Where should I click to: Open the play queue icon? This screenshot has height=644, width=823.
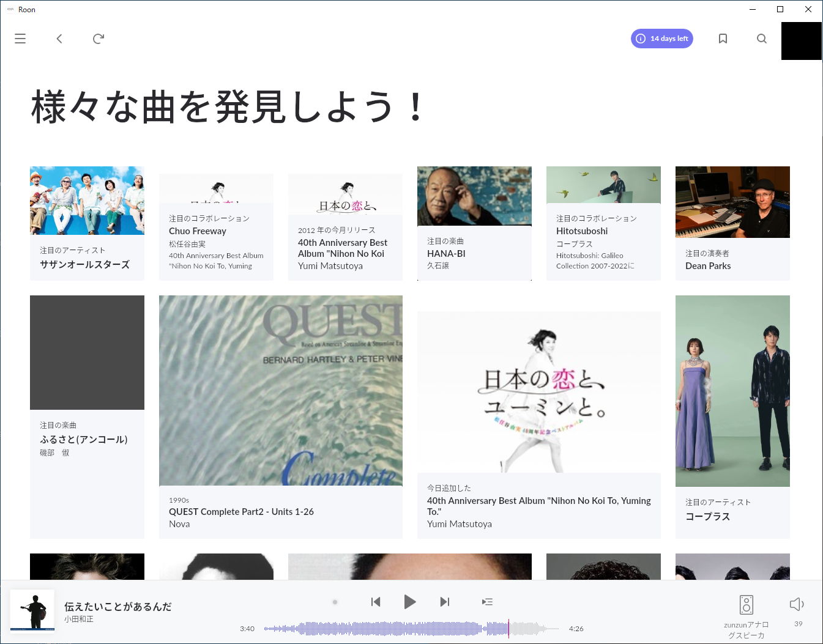pyautogui.click(x=487, y=602)
